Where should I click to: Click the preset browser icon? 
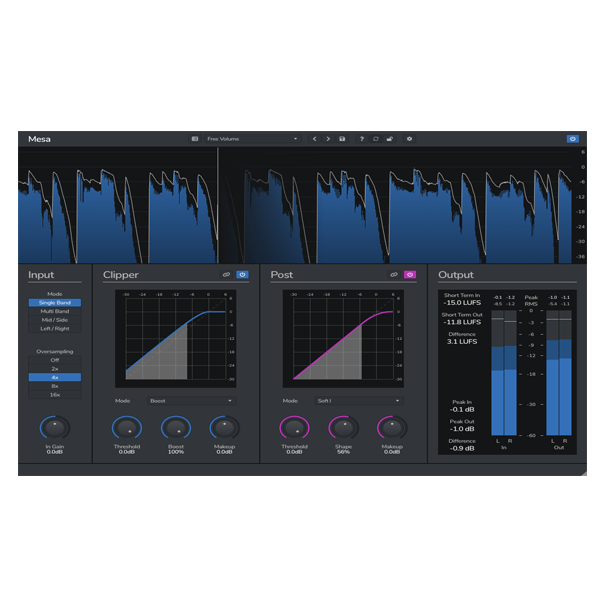point(195,139)
